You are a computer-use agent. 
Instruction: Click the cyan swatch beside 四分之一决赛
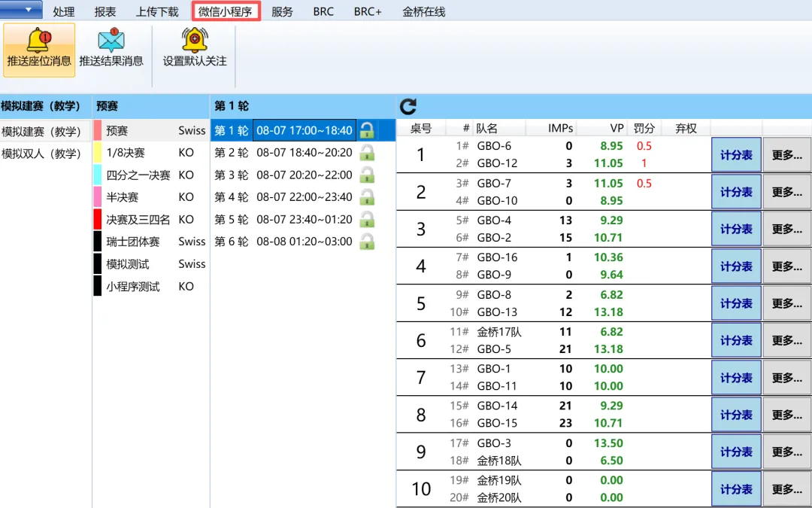pos(97,175)
